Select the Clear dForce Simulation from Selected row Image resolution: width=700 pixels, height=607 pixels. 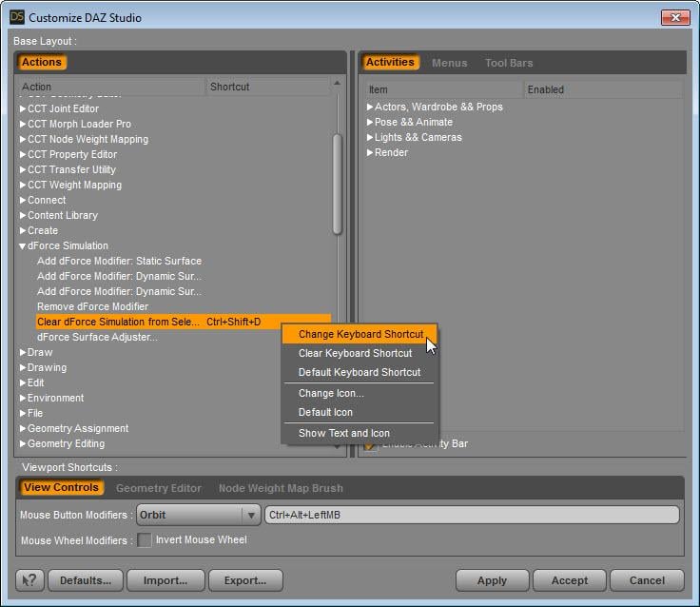pyautogui.click(x=183, y=322)
